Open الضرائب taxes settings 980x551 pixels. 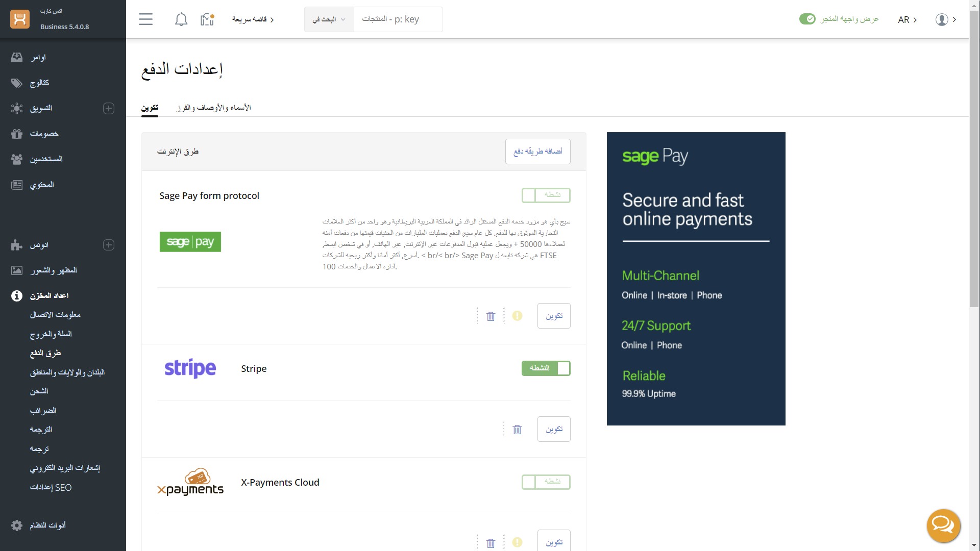pyautogui.click(x=43, y=411)
